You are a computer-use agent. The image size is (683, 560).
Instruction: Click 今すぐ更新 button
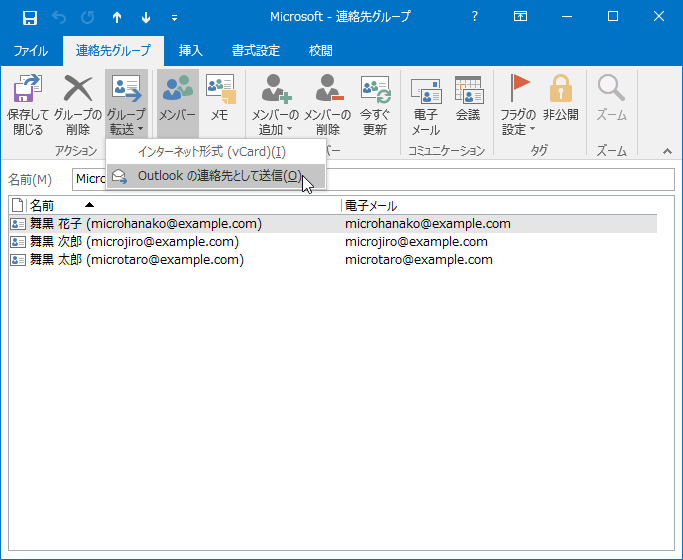375,105
